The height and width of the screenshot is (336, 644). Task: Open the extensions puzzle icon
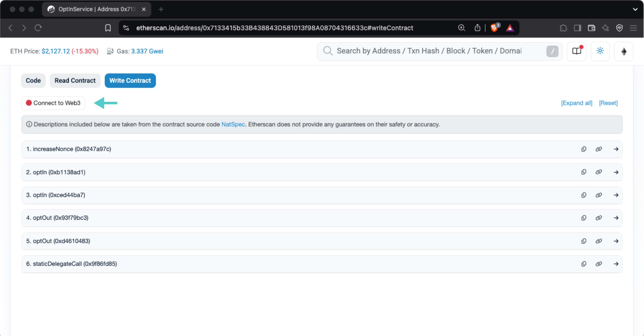click(563, 28)
